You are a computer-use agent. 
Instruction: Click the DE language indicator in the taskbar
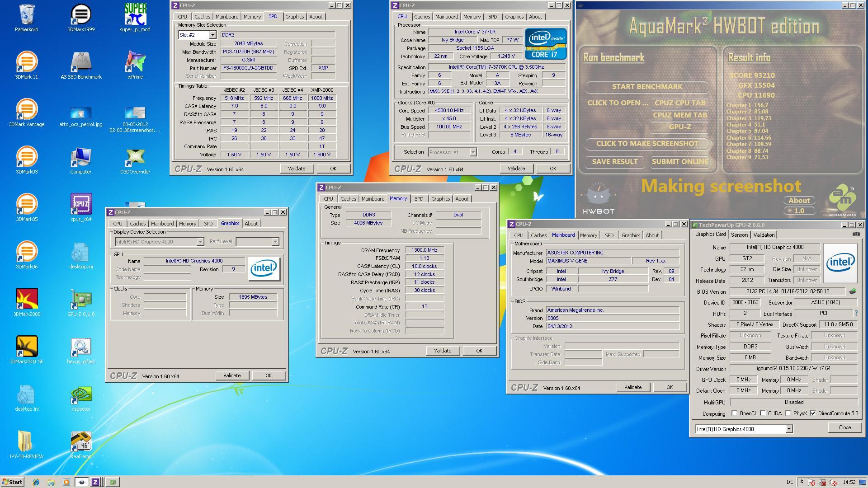[790, 482]
